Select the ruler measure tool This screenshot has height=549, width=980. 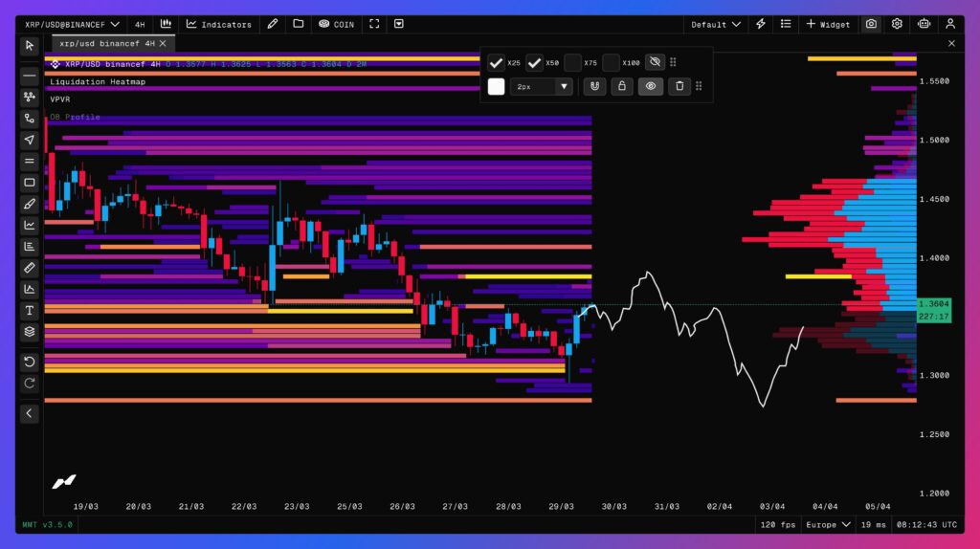[30, 268]
